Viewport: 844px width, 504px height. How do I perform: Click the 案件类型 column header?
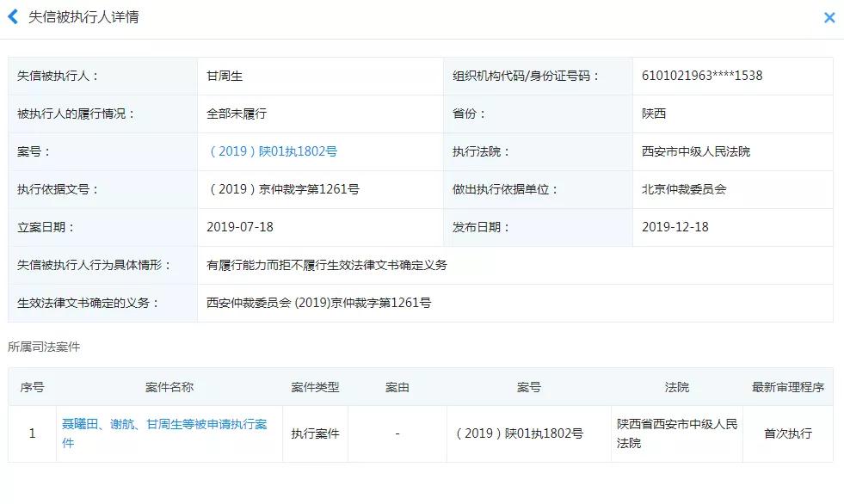tap(315, 387)
